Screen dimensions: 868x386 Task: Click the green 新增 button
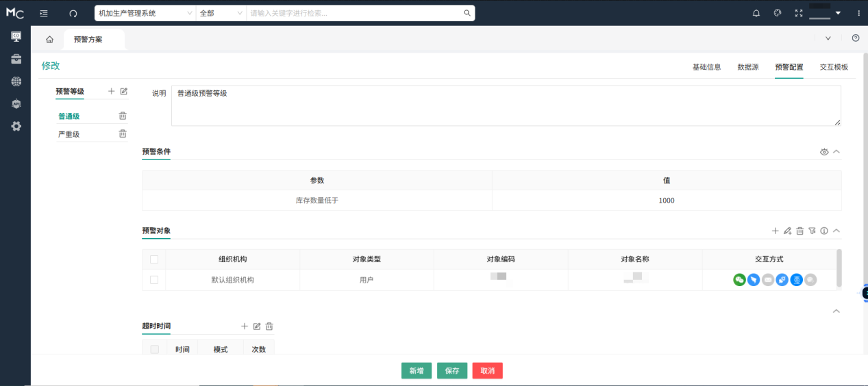(x=417, y=371)
